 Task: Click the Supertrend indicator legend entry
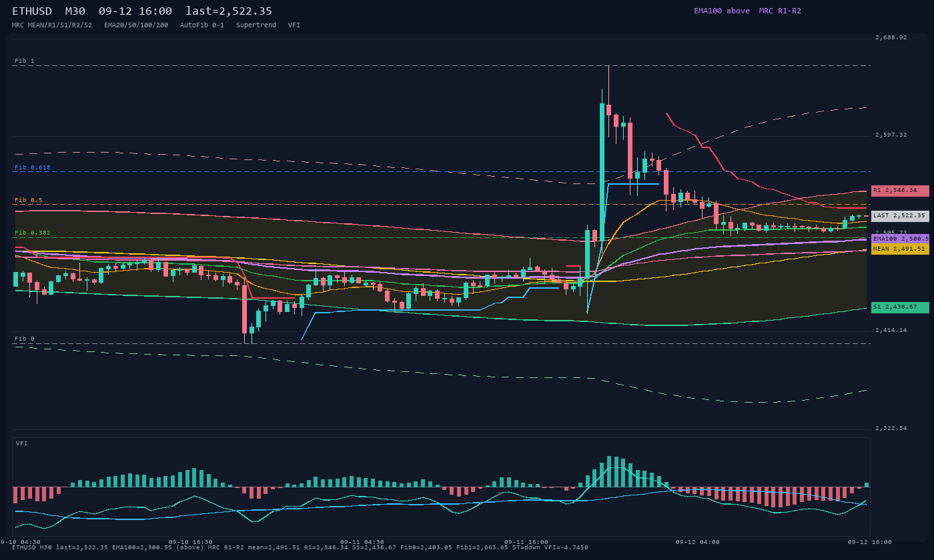pos(256,25)
